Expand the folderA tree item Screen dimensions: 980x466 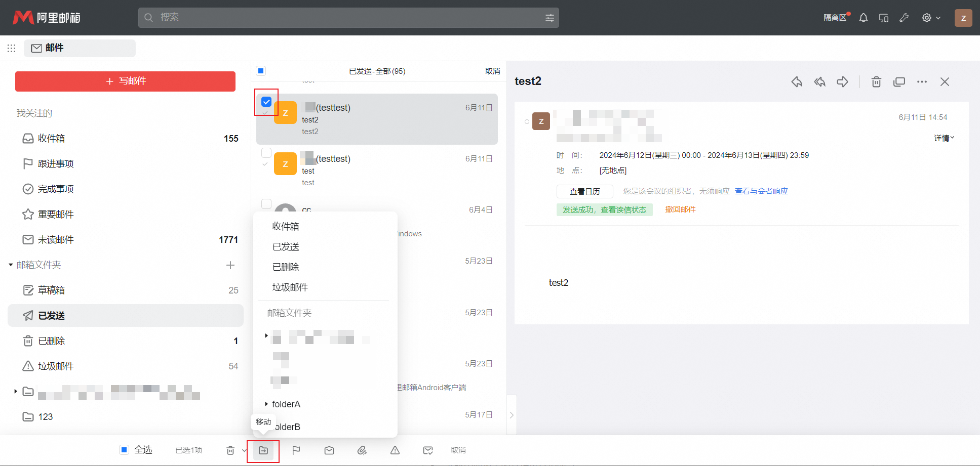point(267,404)
